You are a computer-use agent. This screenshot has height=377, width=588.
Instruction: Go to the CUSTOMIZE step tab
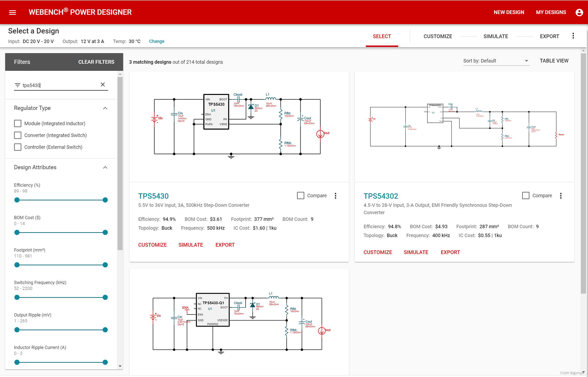coord(438,36)
